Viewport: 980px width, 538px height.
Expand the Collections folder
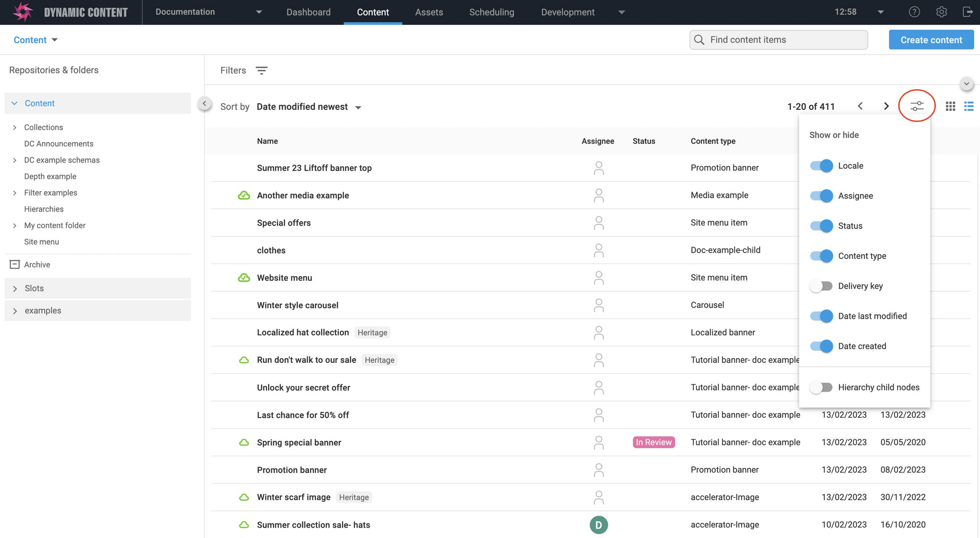click(x=15, y=128)
